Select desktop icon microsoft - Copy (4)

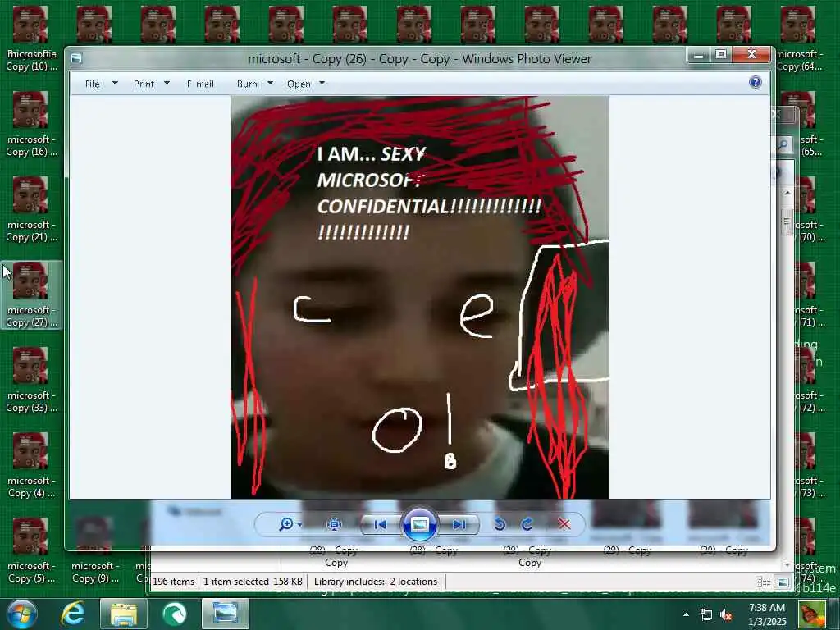[30, 466]
